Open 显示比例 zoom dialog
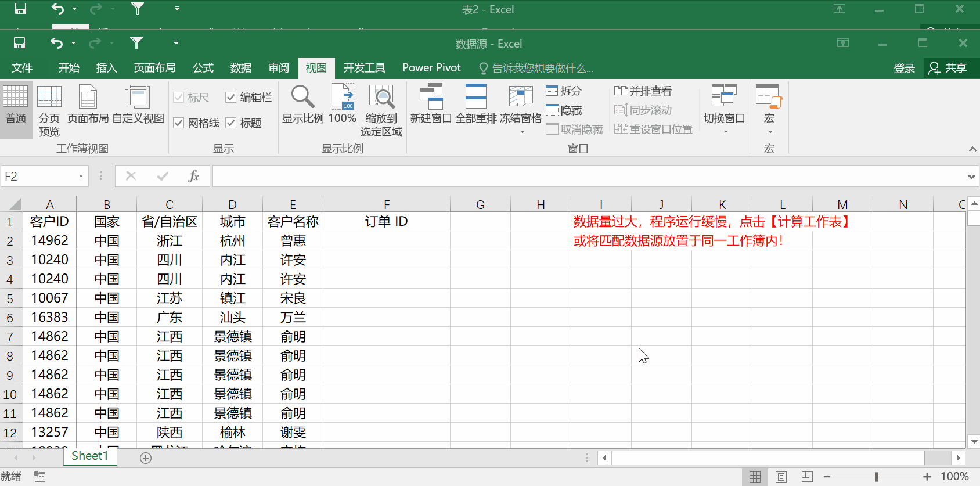980x486 pixels. pos(302,105)
